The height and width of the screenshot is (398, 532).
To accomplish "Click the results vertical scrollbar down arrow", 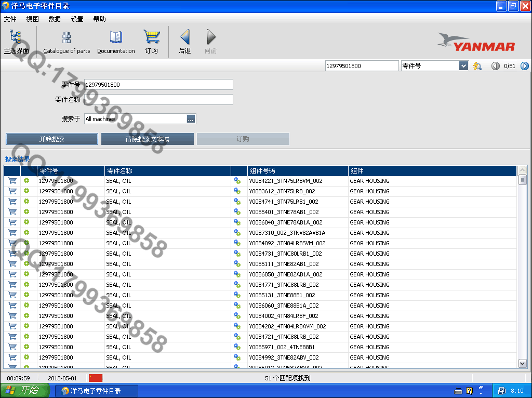I will click(523, 364).
